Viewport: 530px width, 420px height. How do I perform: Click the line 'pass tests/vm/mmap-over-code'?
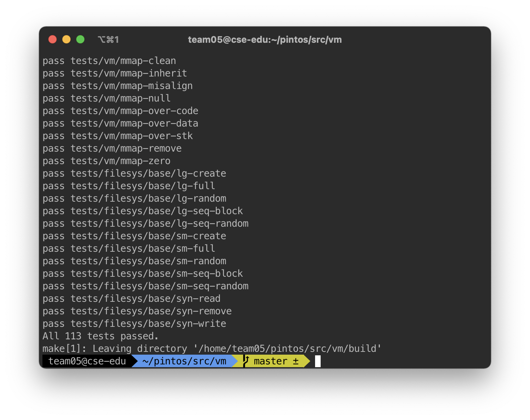pyautogui.click(x=120, y=111)
